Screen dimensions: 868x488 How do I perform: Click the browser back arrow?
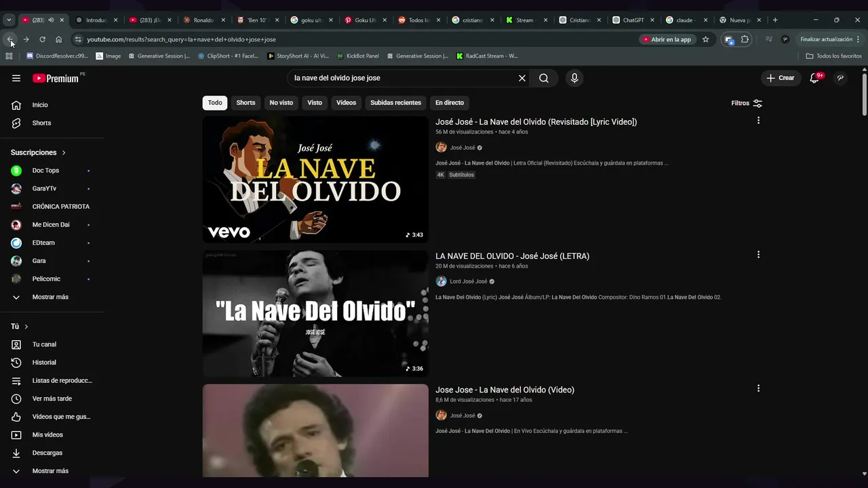coord(9,39)
